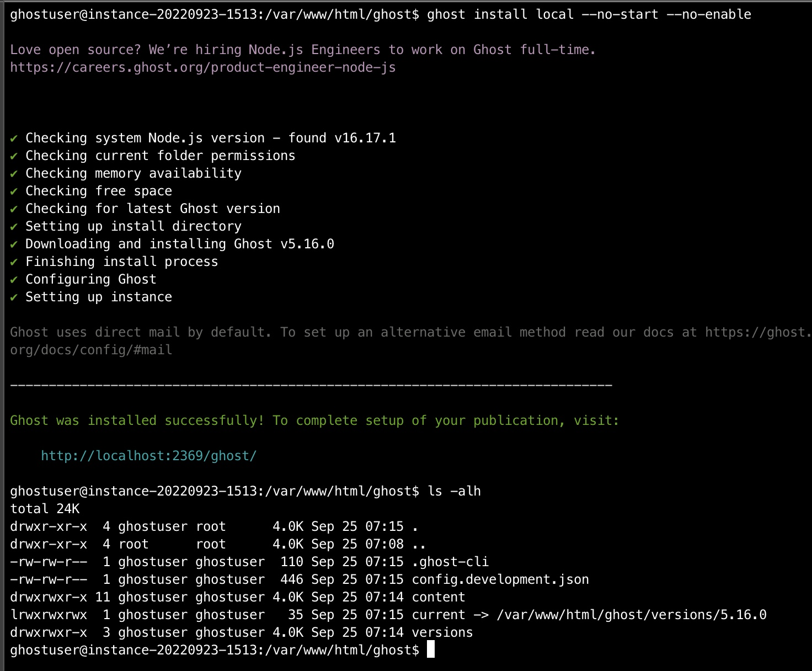Click the terminal cursor at the last prompt
812x671 pixels.
pyautogui.click(x=431, y=649)
